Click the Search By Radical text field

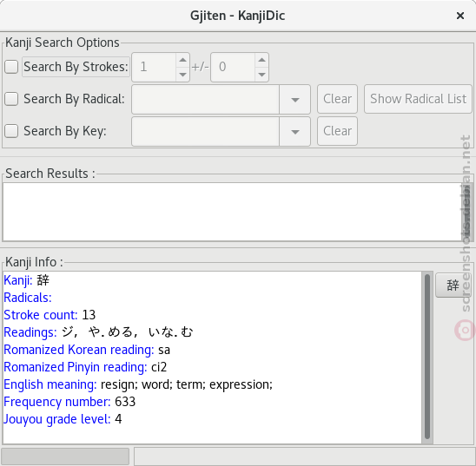tap(205, 100)
